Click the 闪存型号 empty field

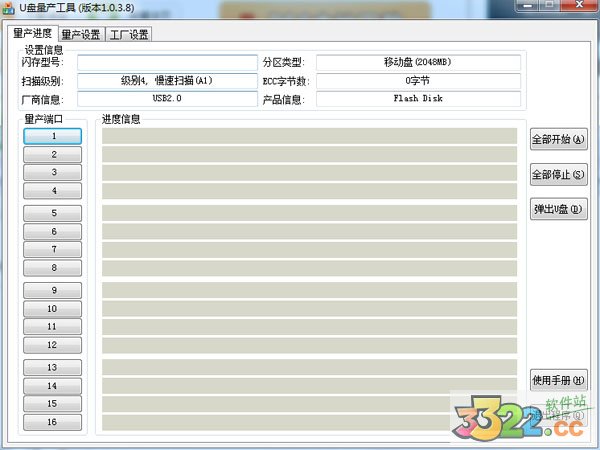[x=167, y=62]
